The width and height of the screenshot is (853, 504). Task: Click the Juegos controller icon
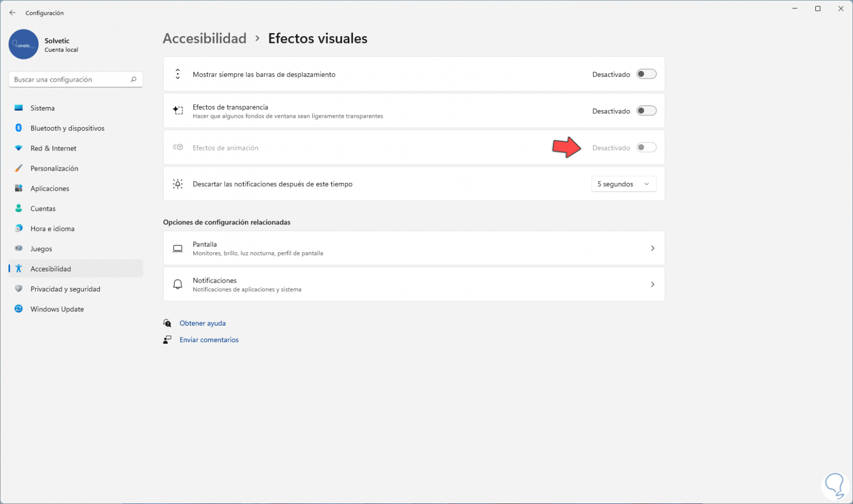pyautogui.click(x=19, y=249)
